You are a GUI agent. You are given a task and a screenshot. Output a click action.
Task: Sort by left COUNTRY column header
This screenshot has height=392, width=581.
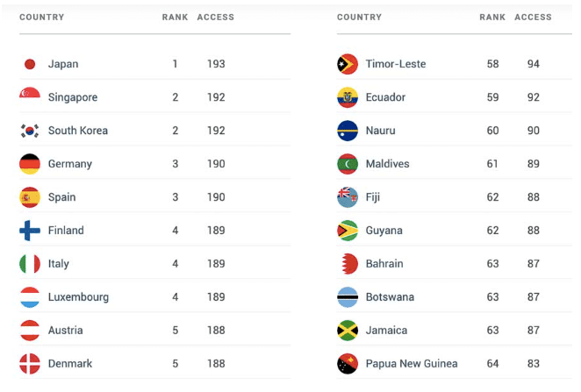click(41, 18)
